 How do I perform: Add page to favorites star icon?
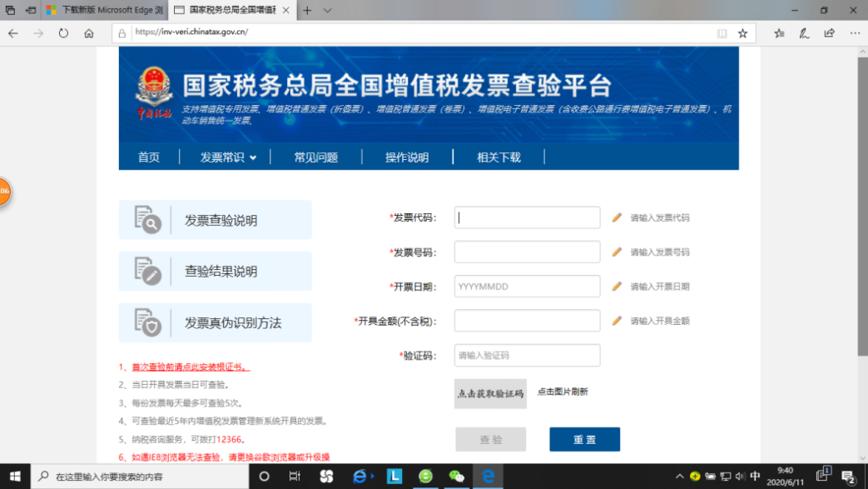(743, 33)
